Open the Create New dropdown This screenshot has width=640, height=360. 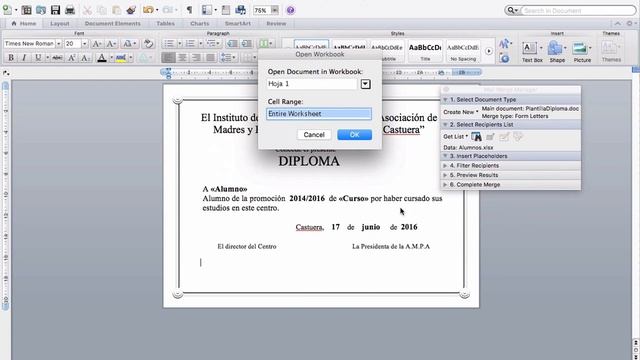460,112
